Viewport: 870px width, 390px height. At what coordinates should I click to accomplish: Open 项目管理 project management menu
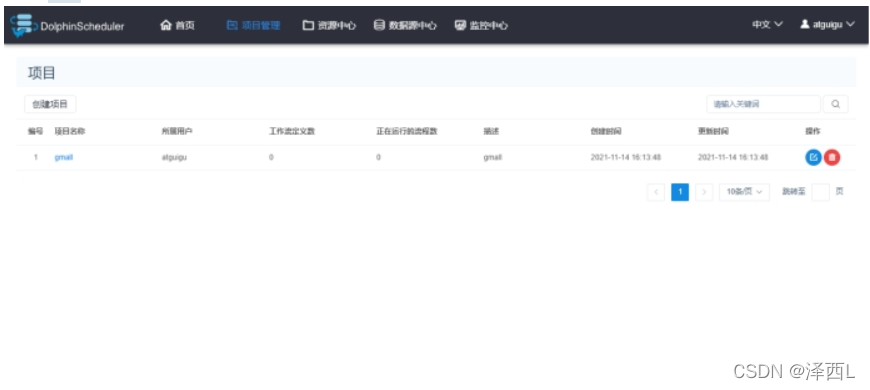[x=254, y=26]
